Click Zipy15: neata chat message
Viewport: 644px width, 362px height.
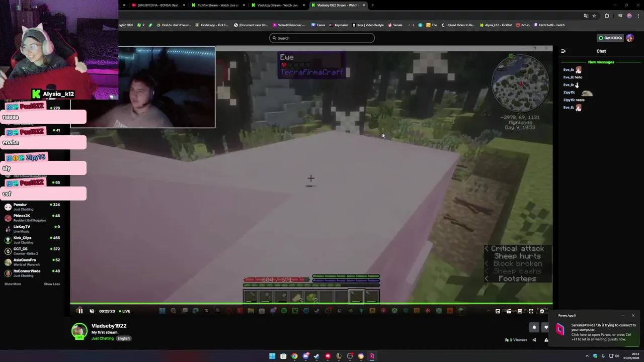(574, 100)
